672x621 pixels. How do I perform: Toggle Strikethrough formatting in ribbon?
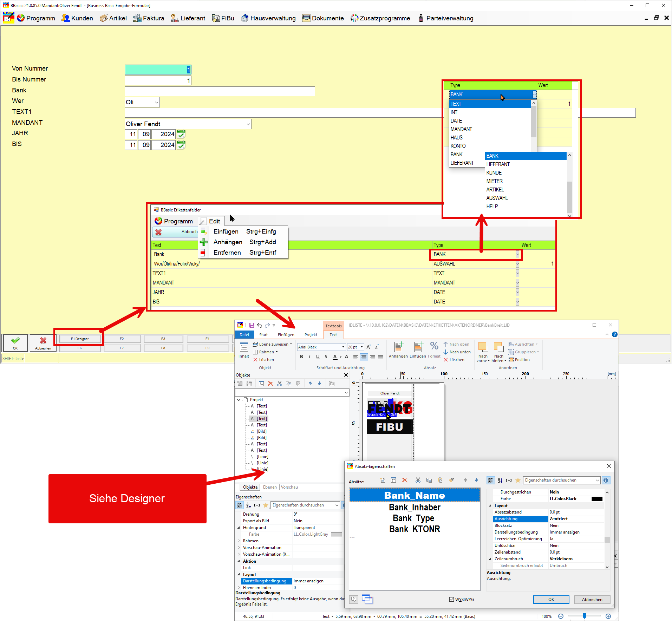point(326,357)
